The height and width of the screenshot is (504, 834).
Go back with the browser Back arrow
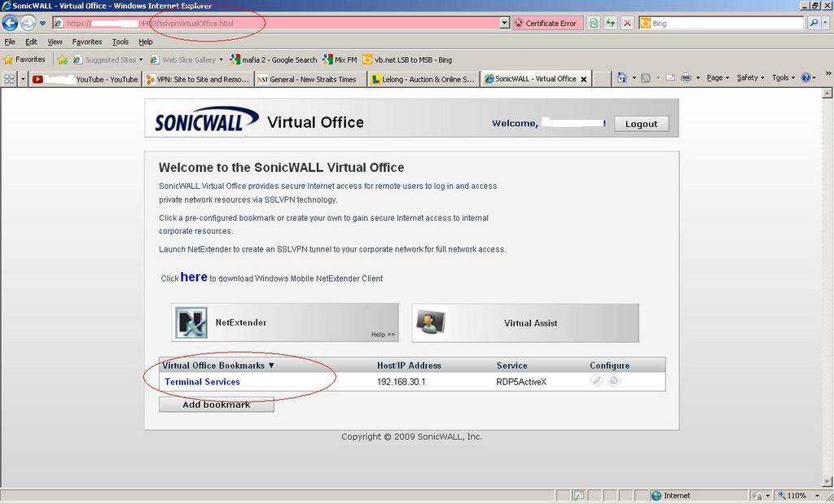click(x=10, y=23)
